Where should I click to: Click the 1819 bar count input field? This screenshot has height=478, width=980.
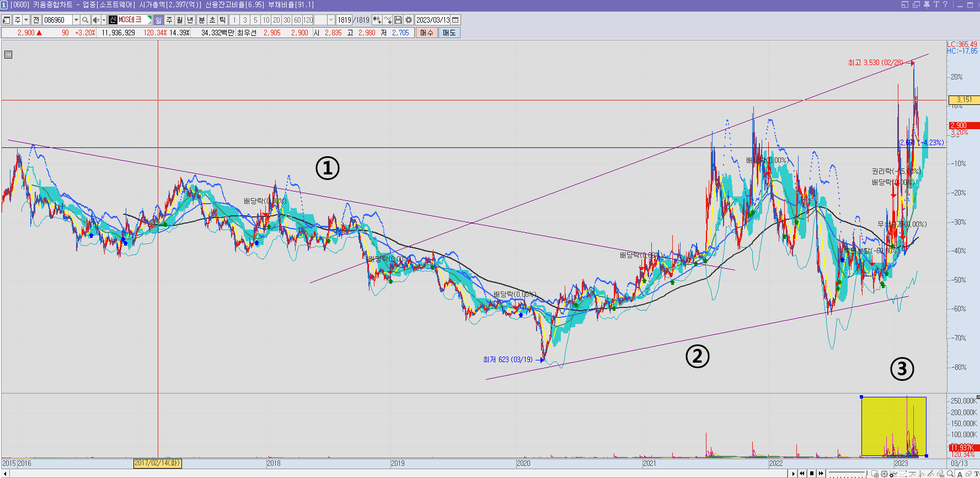345,20
